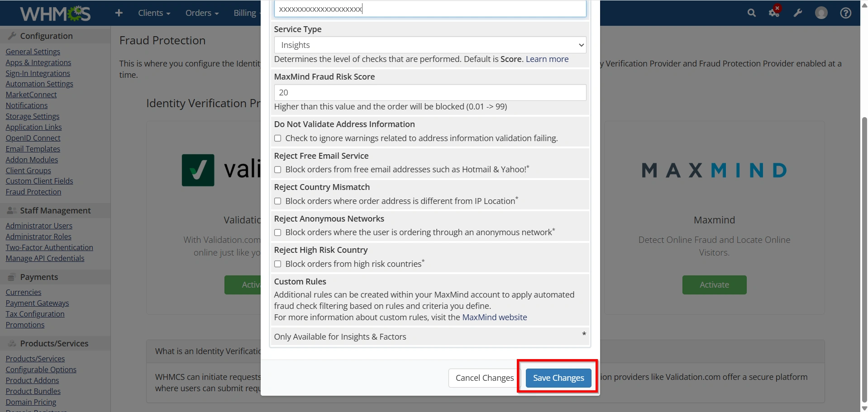
Task: Expand the Orders menu
Action: 202,13
